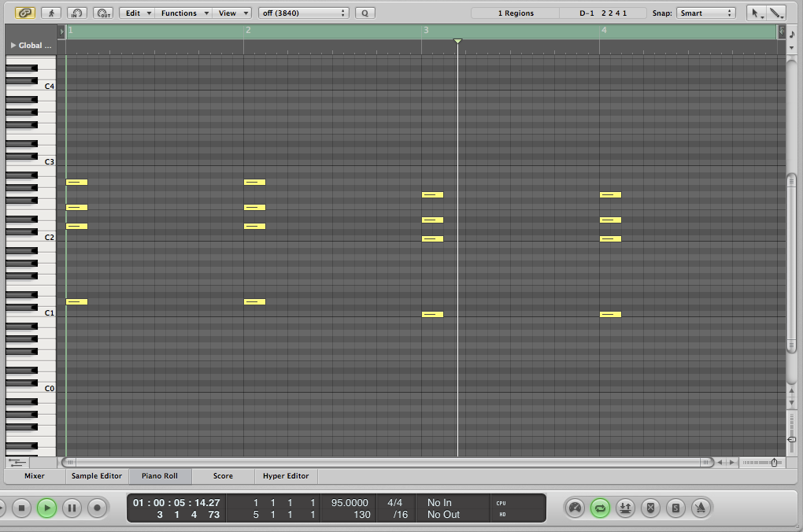Click the tempo value 95.0000

click(350, 503)
